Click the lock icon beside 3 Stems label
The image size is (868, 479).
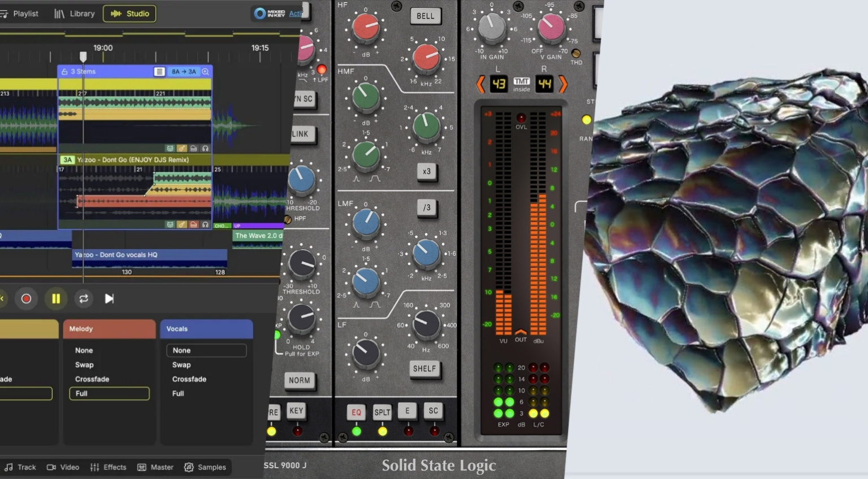(64, 72)
